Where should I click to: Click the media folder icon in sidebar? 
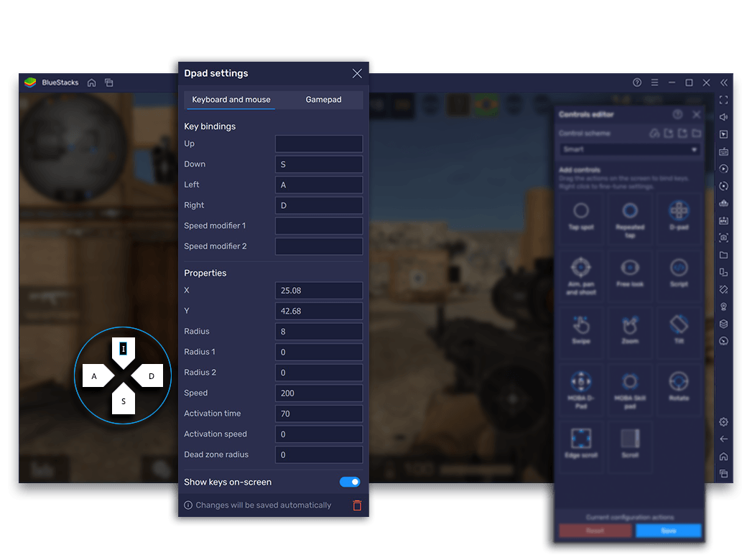pyautogui.click(x=724, y=255)
